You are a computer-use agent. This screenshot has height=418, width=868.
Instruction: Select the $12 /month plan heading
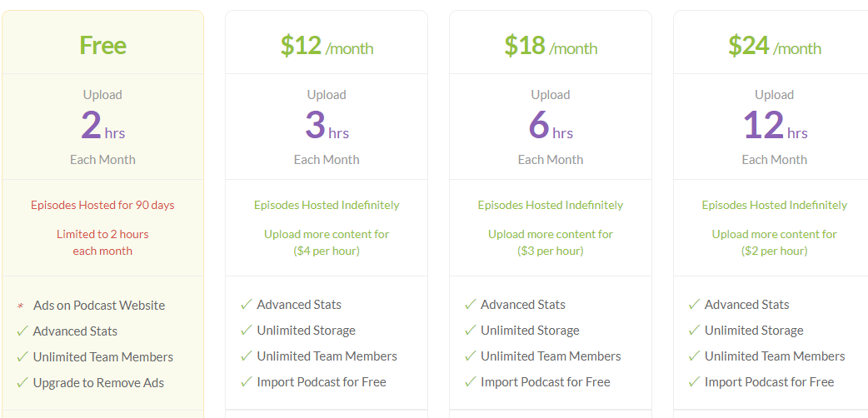[x=327, y=46]
